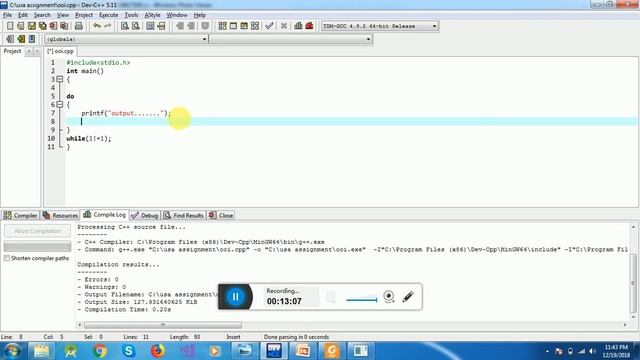Click the Print toolbar icon

coord(79,26)
